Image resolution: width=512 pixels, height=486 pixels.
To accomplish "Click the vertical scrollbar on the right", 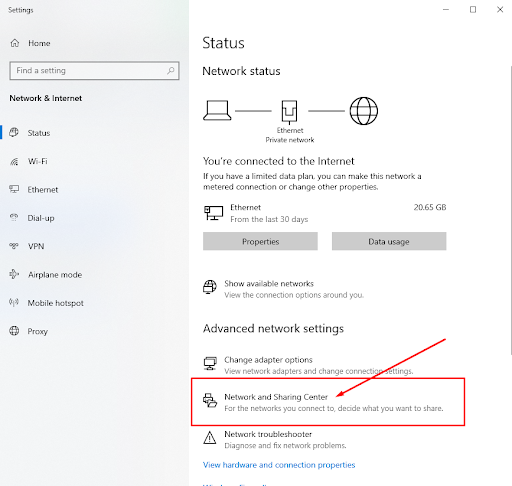I will tap(510, 210).
